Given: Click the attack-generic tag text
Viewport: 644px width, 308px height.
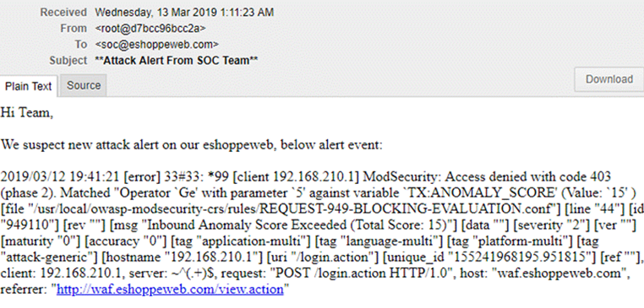Looking at the screenshot, I should point(47,257).
